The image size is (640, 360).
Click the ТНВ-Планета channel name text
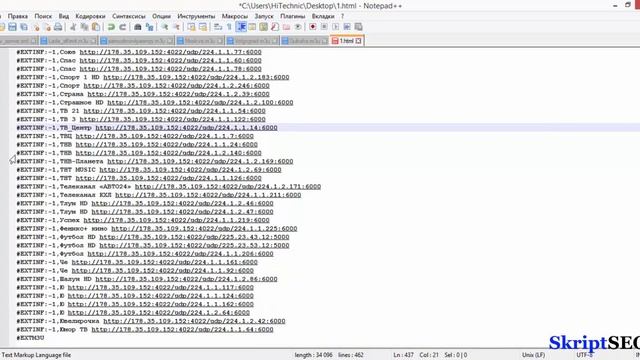[x=81, y=161]
